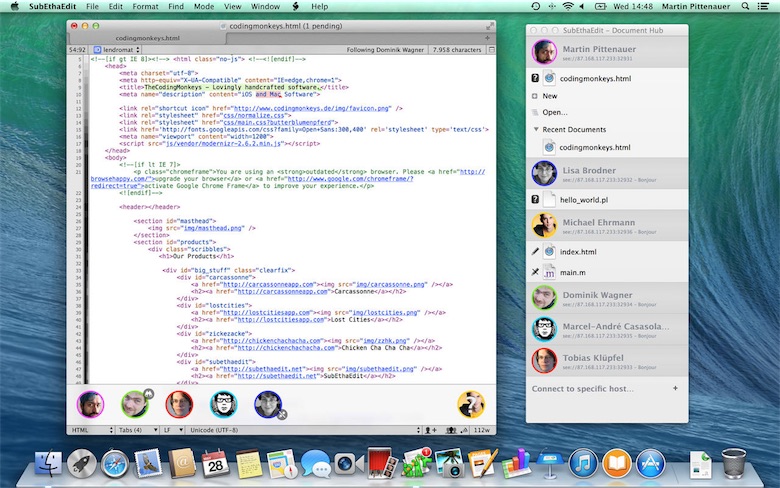Click the 112w width indicator in status bar
This screenshot has height=488, width=780.
click(x=482, y=430)
